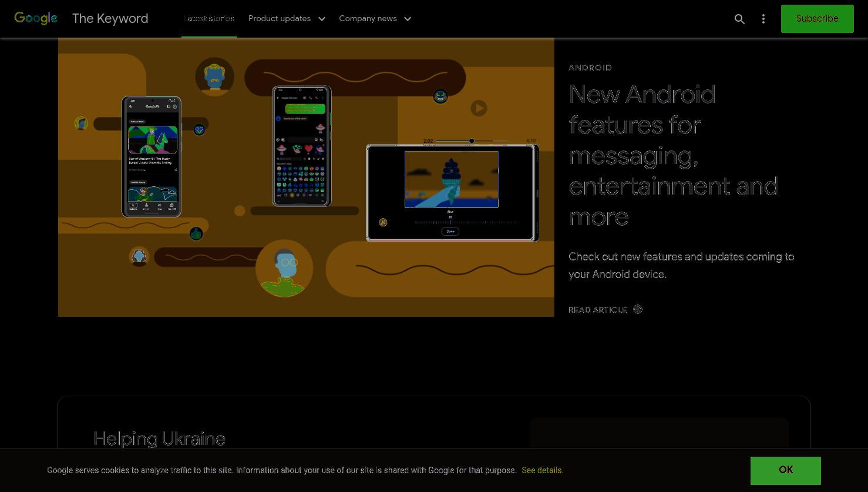This screenshot has width=868, height=492.
Task: Click the article summary about Android device
Action: click(x=681, y=265)
